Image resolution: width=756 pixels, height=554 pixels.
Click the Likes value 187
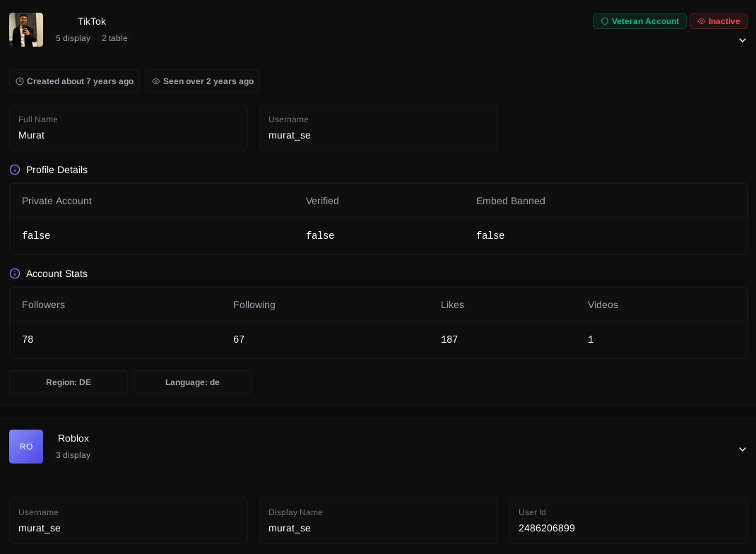(x=449, y=339)
